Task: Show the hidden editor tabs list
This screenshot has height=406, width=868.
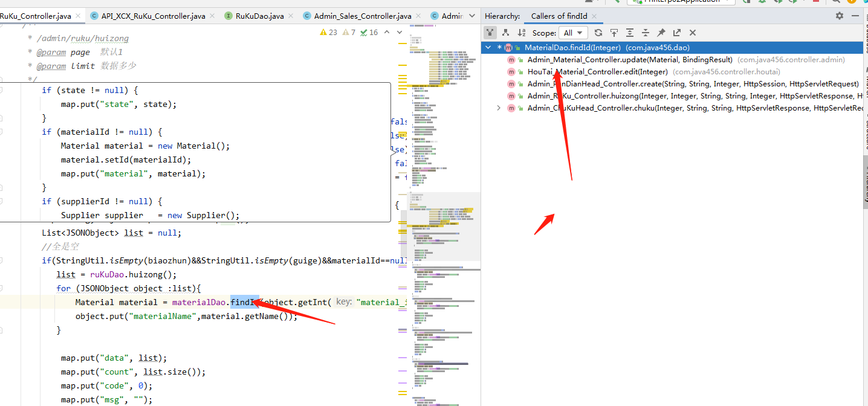Action: [471, 16]
